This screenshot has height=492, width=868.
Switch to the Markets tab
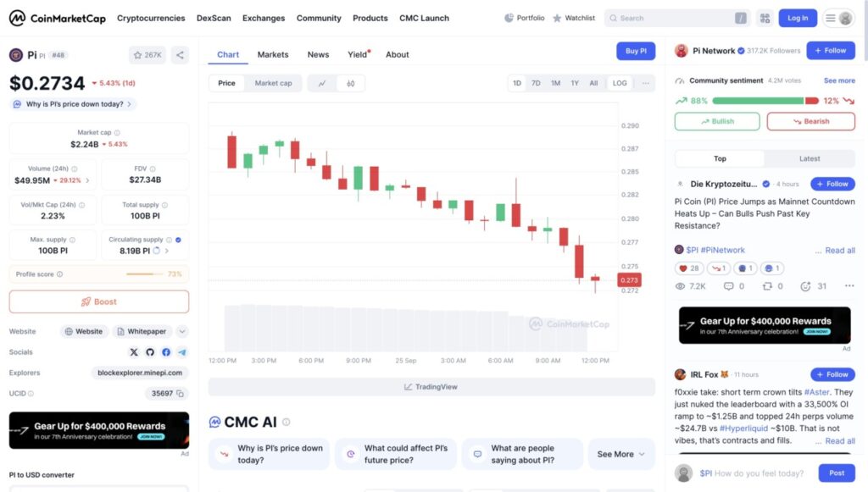click(273, 54)
